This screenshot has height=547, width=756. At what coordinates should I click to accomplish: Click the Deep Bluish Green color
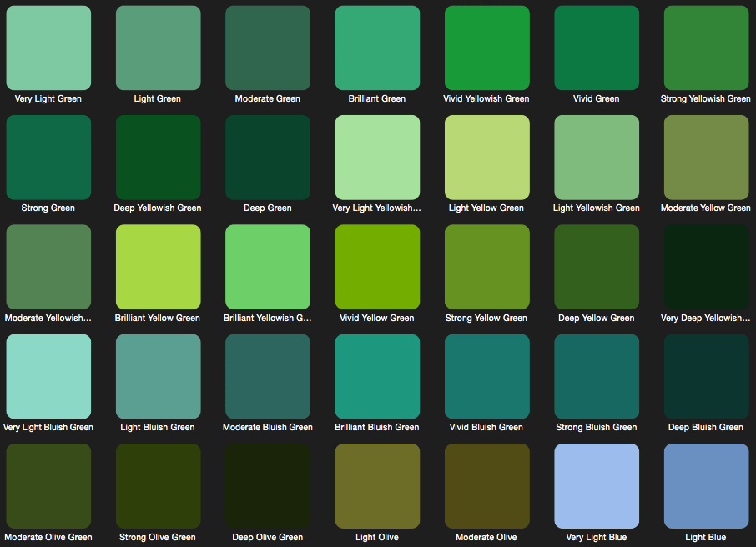click(x=706, y=376)
